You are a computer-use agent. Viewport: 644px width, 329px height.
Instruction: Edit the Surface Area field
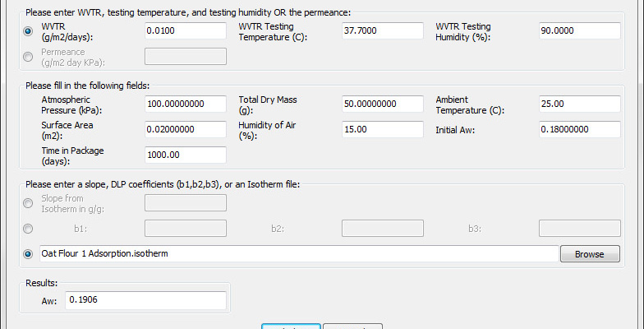186,130
